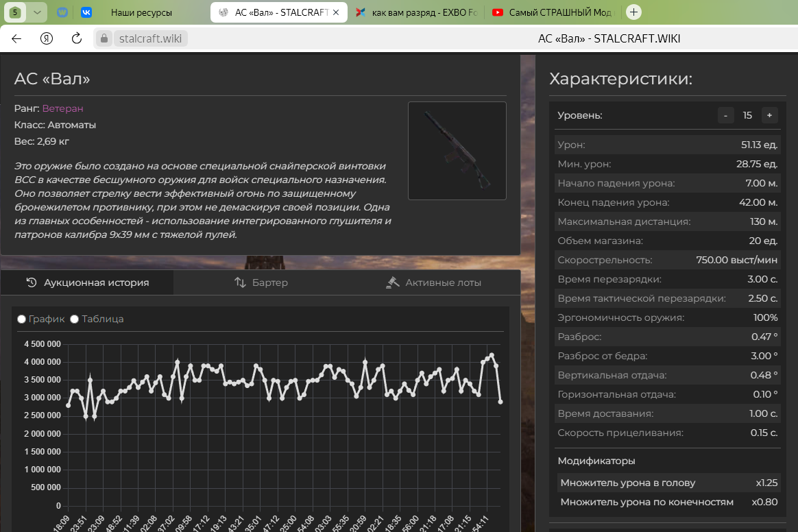The height and width of the screenshot is (532, 798).
Task: Select the График radio button
Action: click(21, 319)
